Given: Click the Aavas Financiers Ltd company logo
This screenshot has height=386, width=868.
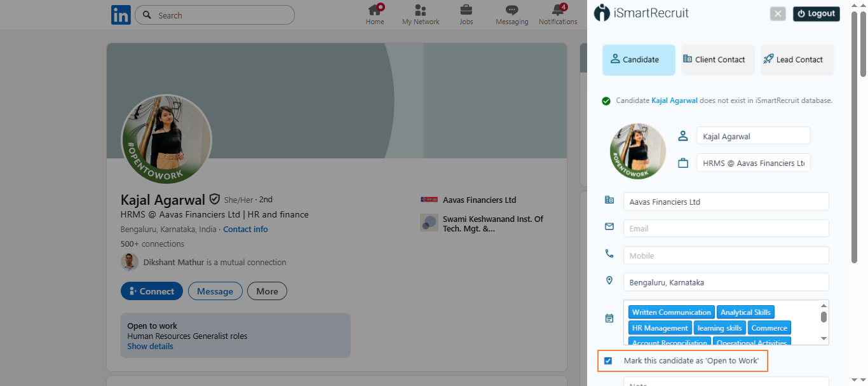Looking at the screenshot, I should 429,200.
